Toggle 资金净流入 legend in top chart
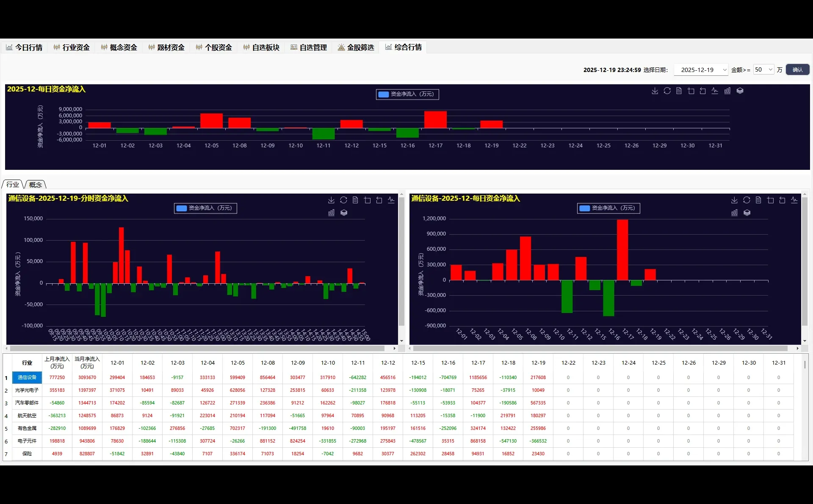This screenshot has height=504, width=813. tap(407, 94)
